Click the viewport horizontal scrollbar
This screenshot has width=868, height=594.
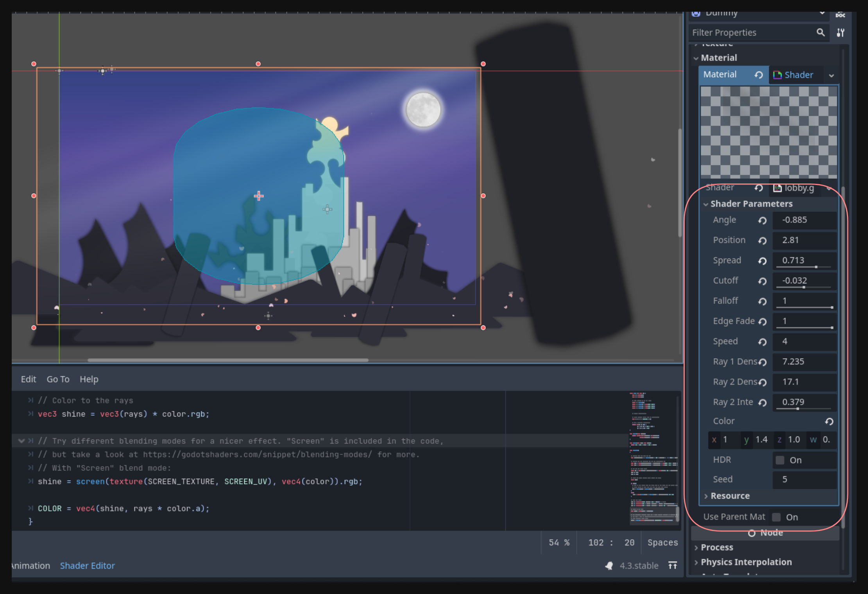point(228,360)
